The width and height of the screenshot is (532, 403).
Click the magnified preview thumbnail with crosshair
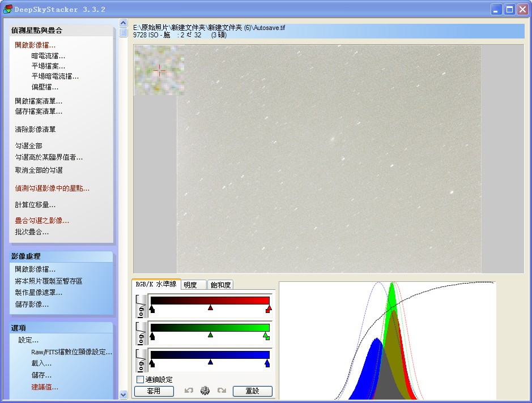coord(159,71)
